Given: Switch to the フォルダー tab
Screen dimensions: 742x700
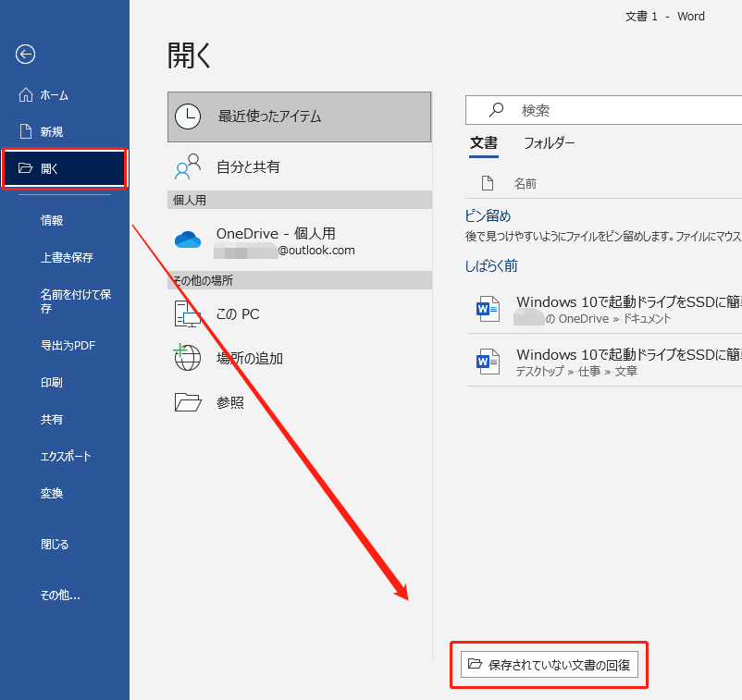Looking at the screenshot, I should pos(549,143).
